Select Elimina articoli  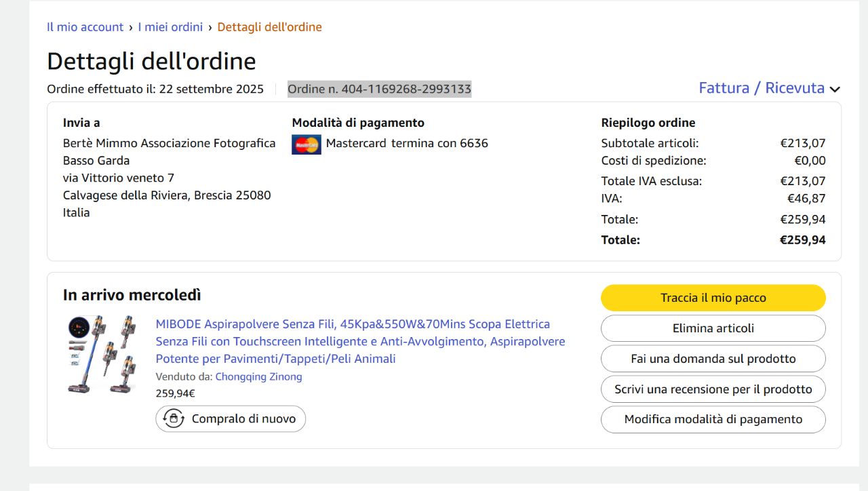[713, 328]
